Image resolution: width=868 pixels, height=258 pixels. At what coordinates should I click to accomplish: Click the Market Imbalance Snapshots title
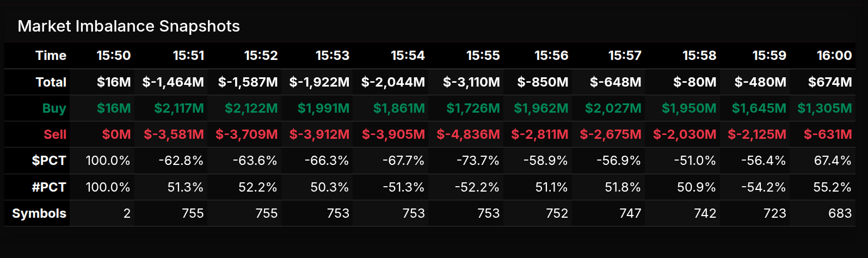128,26
